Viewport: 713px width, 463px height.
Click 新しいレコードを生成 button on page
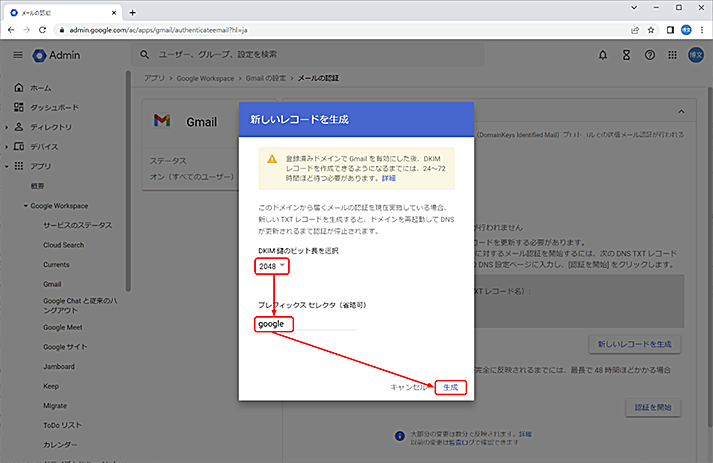(634, 344)
